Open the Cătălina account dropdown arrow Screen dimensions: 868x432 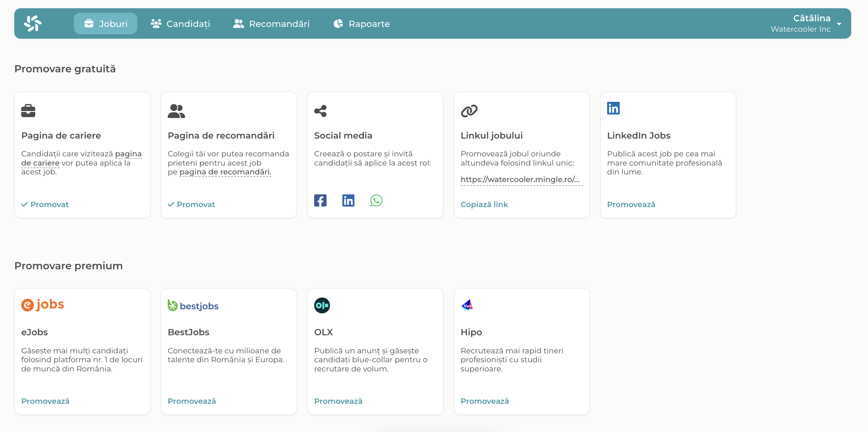839,24
